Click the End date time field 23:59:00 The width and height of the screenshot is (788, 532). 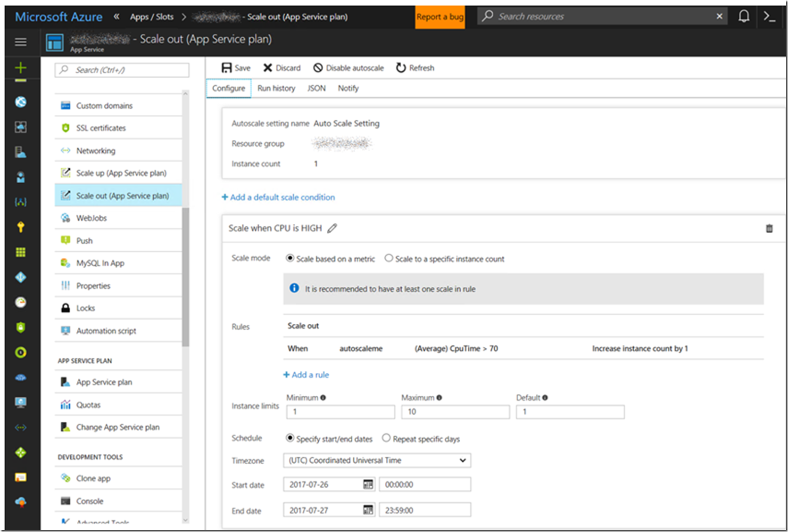pyautogui.click(x=425, y=510)
